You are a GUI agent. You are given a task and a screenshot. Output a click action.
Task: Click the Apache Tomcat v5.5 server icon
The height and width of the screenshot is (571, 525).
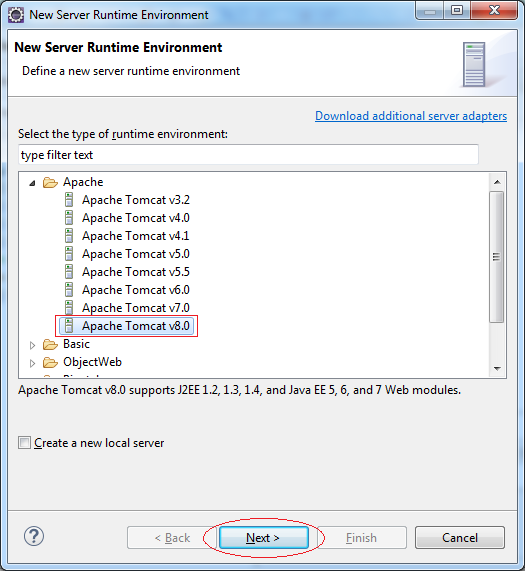click(69, 272)
